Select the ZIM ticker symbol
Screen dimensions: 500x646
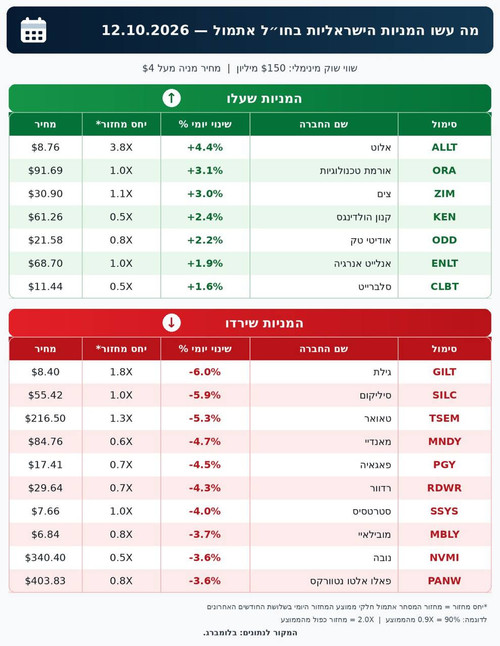point(444,194)
